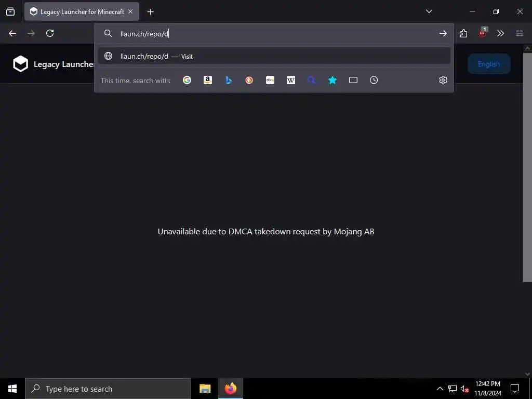Click the muted volume tray icon
Viewport: 532px width, 399px height.
(x=464, y=389)
